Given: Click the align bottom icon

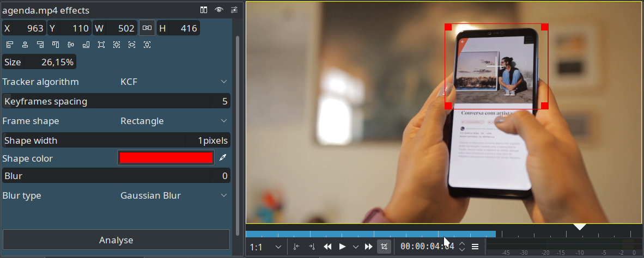Looking at the screenshot, I should point(86,45).
